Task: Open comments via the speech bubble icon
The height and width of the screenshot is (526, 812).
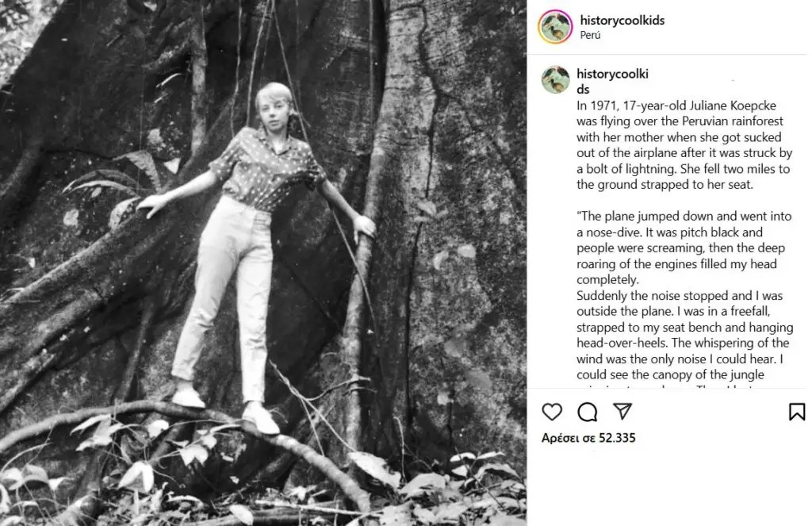Action: (588, 412)
